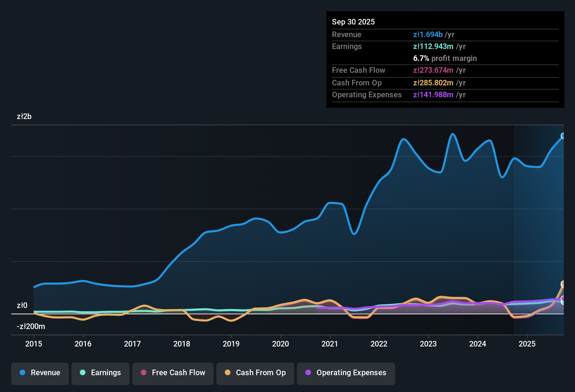Select the 2020 year label on axis
This screenshot has height=392, width=575.
(x=280, y=344)
